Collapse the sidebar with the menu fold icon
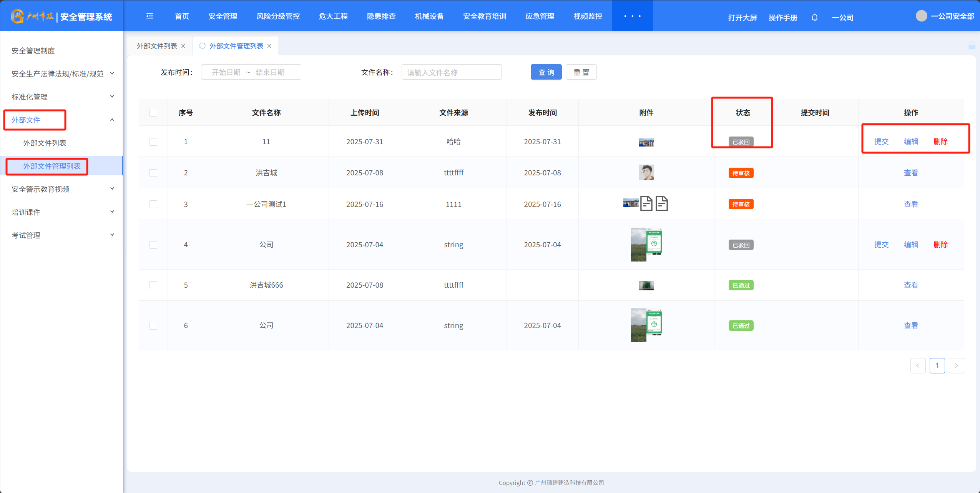 coord(150,16)
